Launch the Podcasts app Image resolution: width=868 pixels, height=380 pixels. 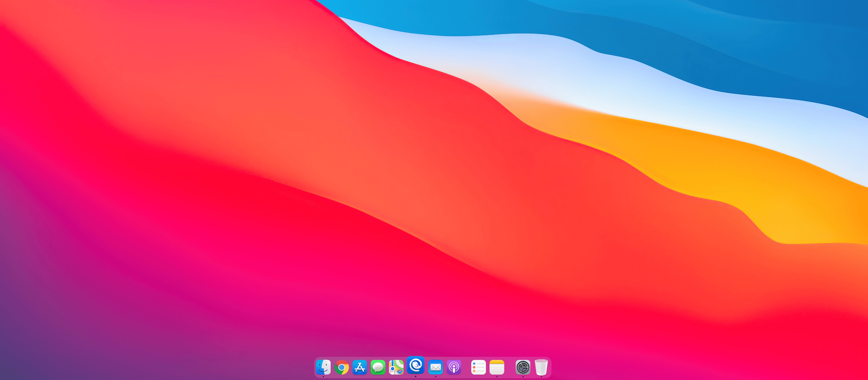454,367
